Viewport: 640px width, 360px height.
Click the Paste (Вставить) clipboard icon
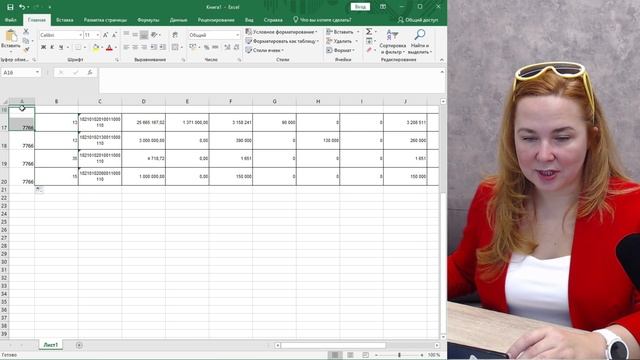click(11, 37)
